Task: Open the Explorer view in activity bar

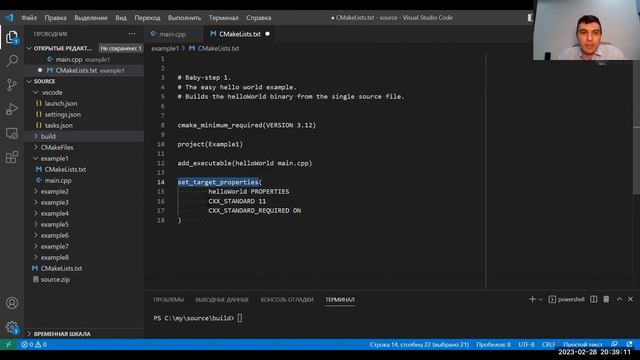Action: pyautogui.click(x=12, y=38)
